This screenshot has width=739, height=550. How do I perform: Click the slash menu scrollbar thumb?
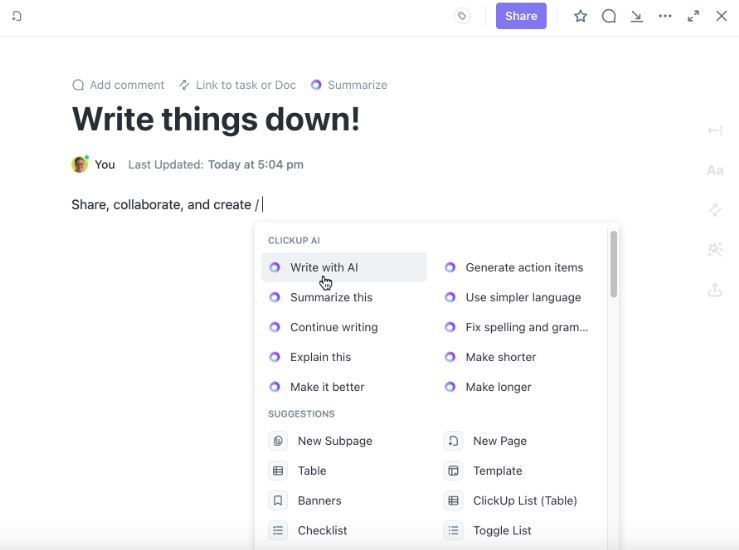click(x=613, y=264)
